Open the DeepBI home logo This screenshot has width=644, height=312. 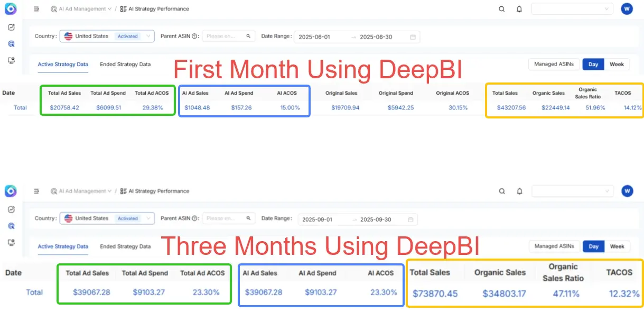[10, 8]
